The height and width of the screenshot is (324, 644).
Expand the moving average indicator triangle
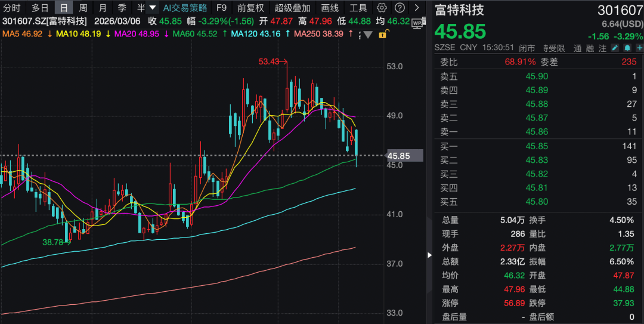(x=368, y=35)
